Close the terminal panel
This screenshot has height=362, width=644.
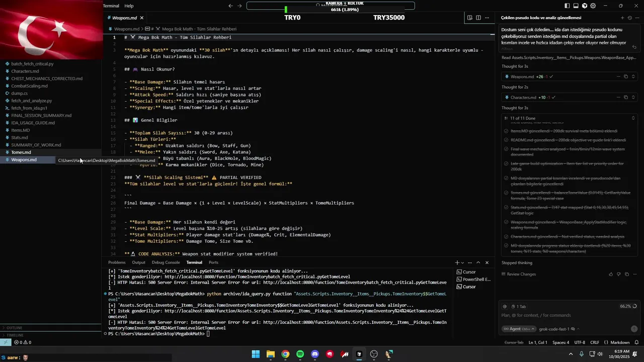click(487, 262)
